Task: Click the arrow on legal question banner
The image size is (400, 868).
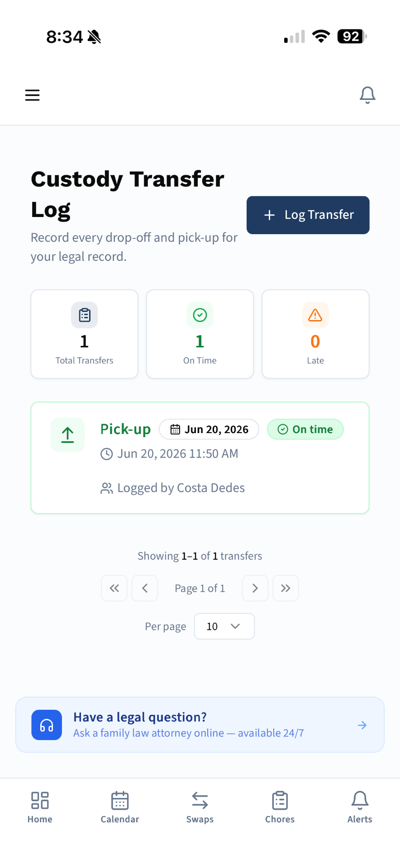Action: pos(362,725)
